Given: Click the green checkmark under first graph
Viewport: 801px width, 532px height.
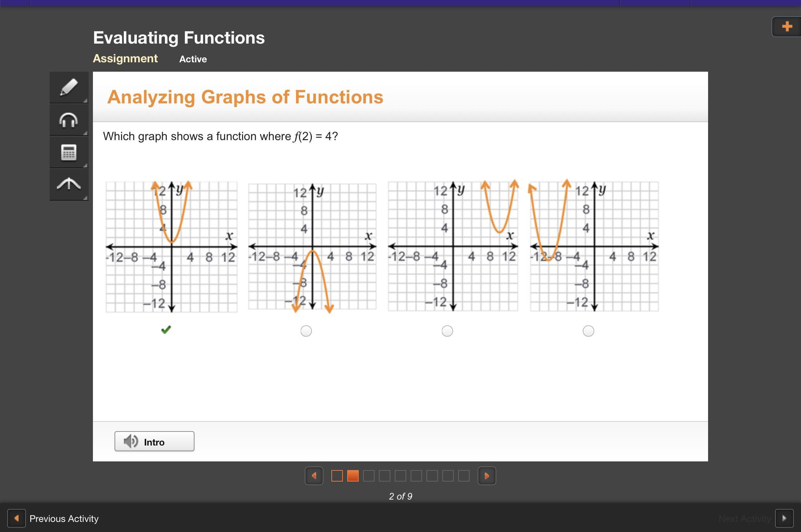Looking at the screenshot, I should (166, 330).
